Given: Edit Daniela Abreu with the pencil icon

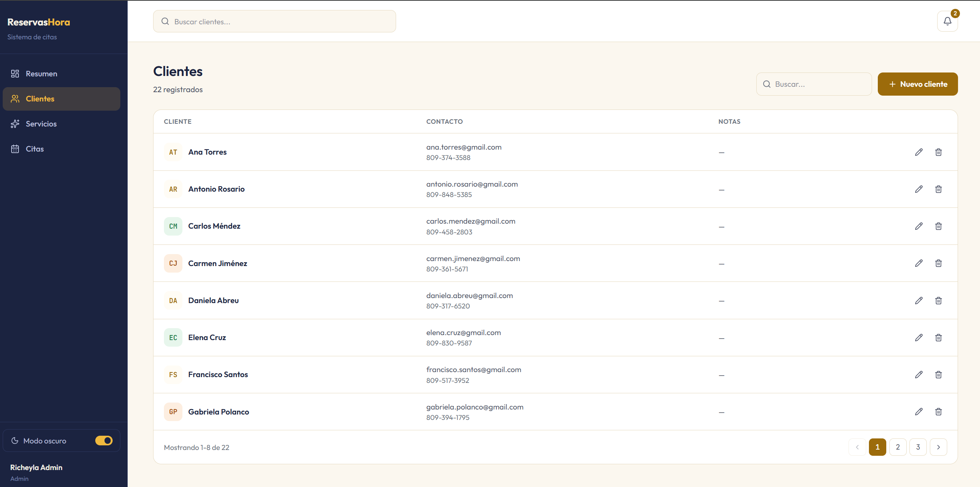Looking at the screenshot, I should 919,300.
